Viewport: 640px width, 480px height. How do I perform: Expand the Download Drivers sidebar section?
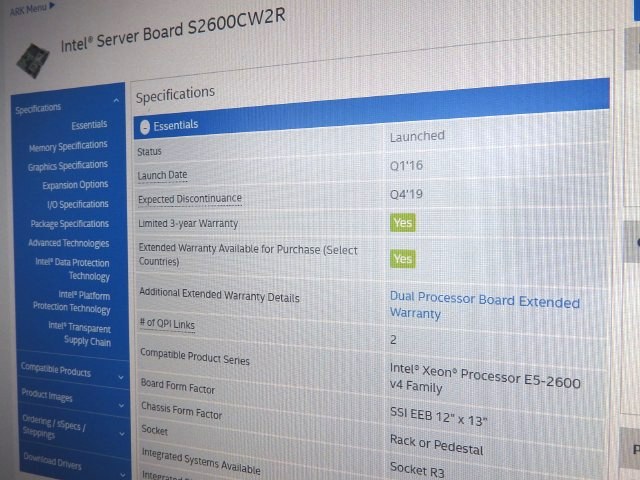(x=52, y=461)
